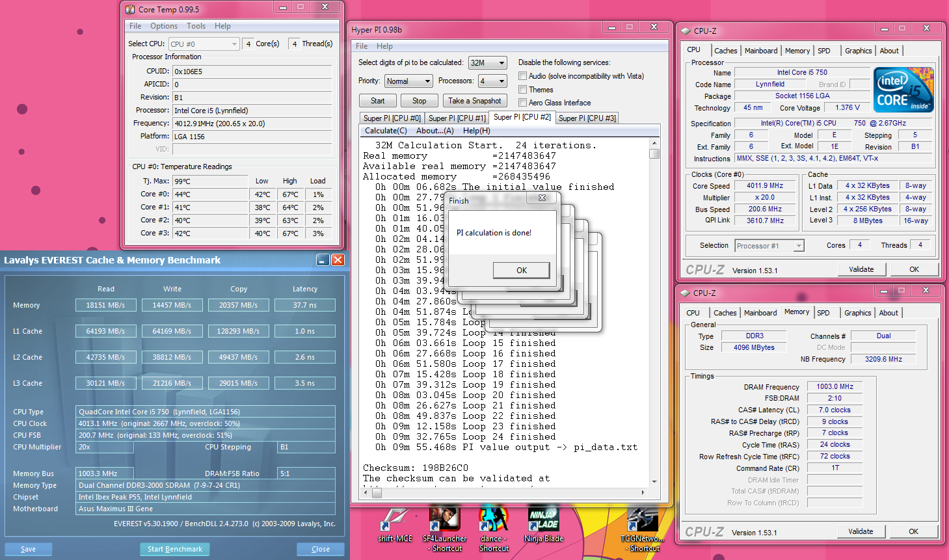Select the SF4Launcher shortcut desktop icon
The width and height of the screenshot is (949, 560).
(445, 529)
